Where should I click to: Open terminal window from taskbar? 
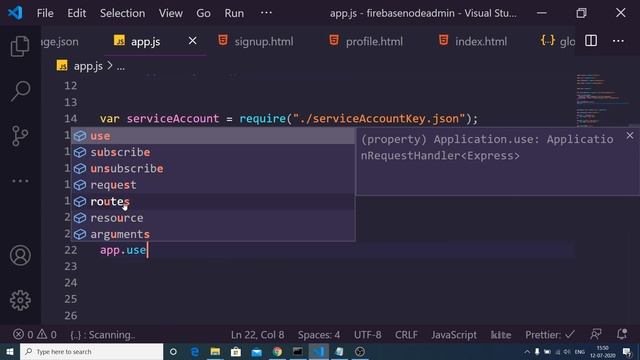298,351
